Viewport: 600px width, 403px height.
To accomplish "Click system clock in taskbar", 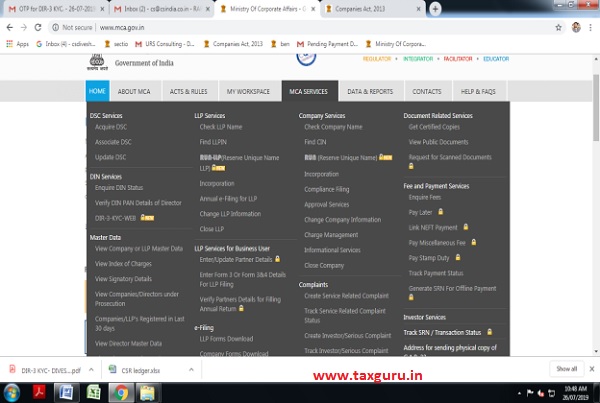I will coord(575,393).
